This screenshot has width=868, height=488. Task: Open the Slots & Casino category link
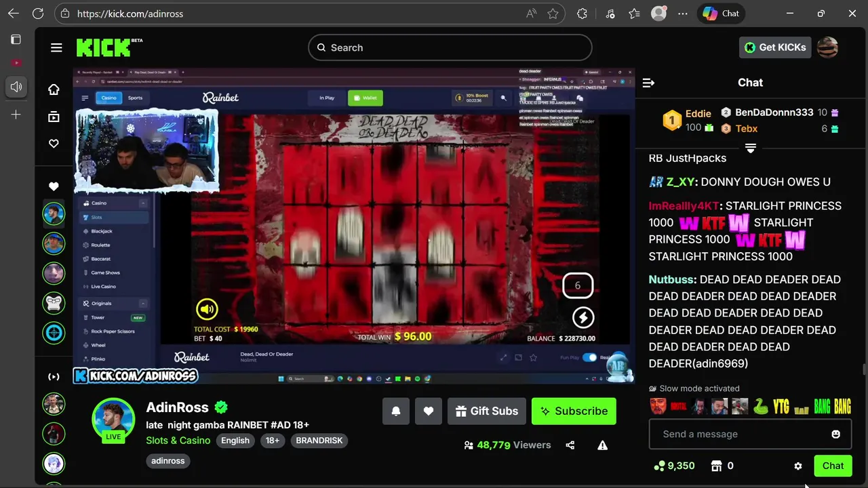tap(178, 441)
